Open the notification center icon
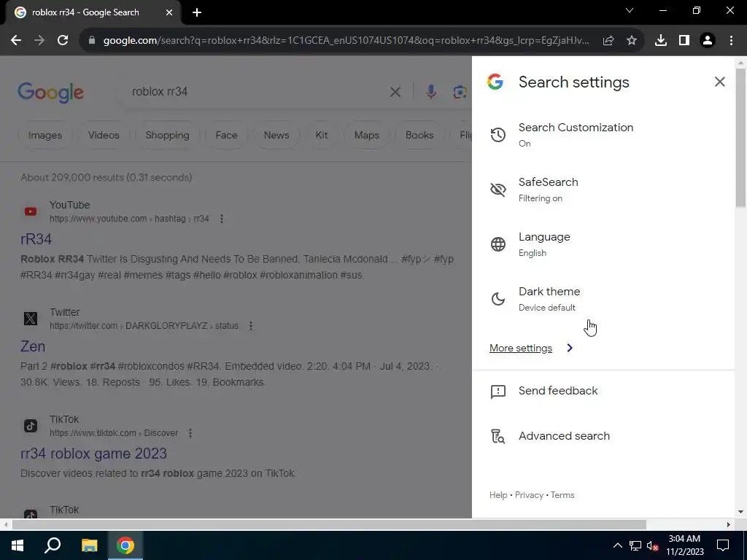 723,545
